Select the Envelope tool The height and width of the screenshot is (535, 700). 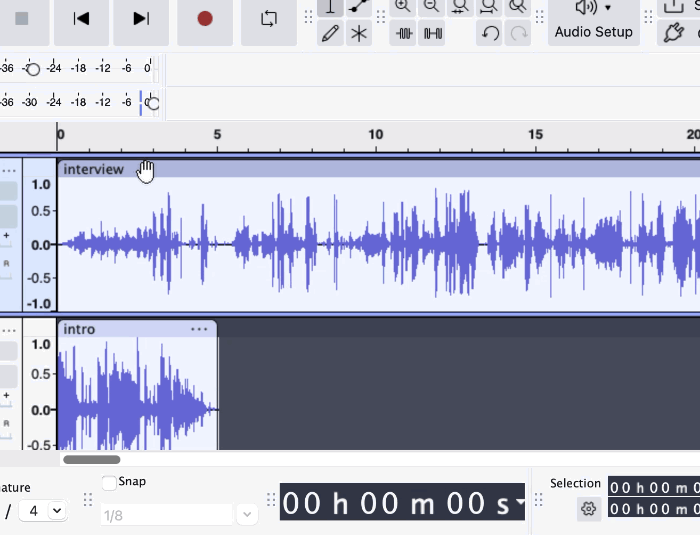click(x=358, y=7)
